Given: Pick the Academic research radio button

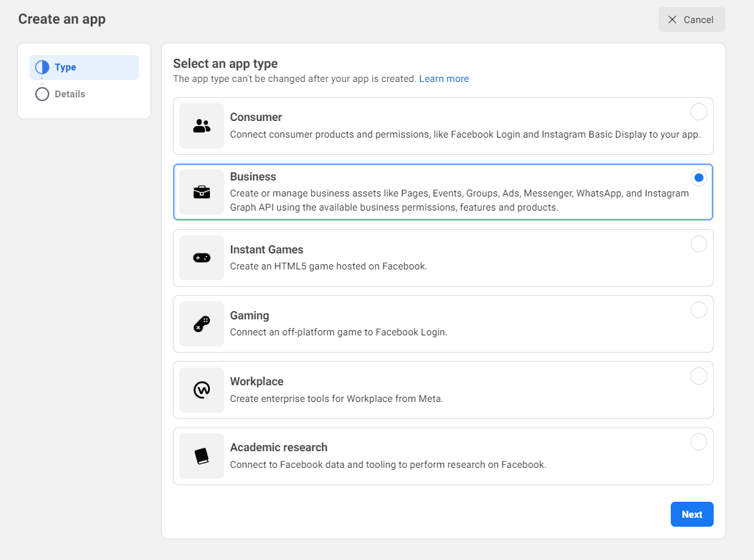Looking at the screenshot, I should click(698, 442).
